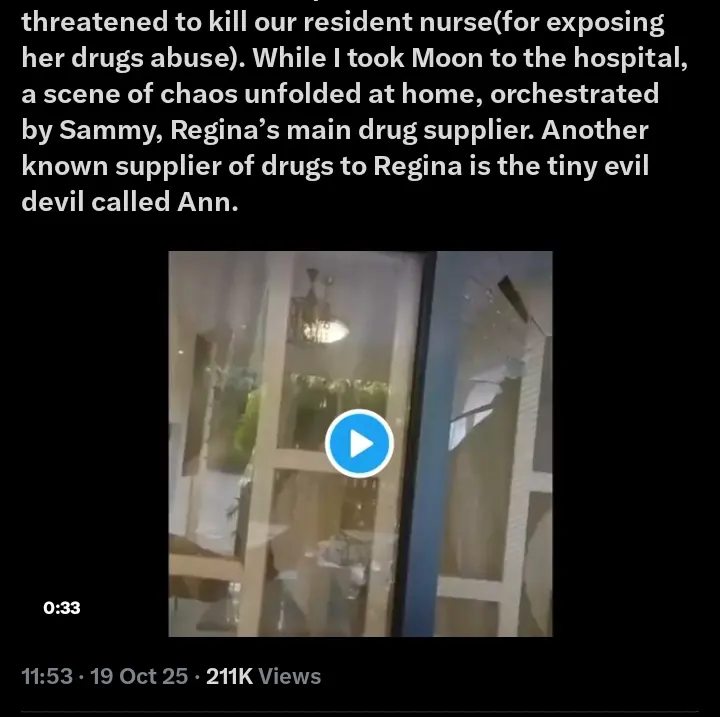This screenshot has height=717, width=720.
Task: Click the blue door frame in video
Action: point(420,444)
